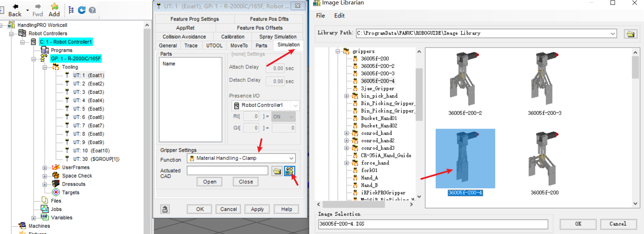Open the App/Ret tab

pos(185,28)
